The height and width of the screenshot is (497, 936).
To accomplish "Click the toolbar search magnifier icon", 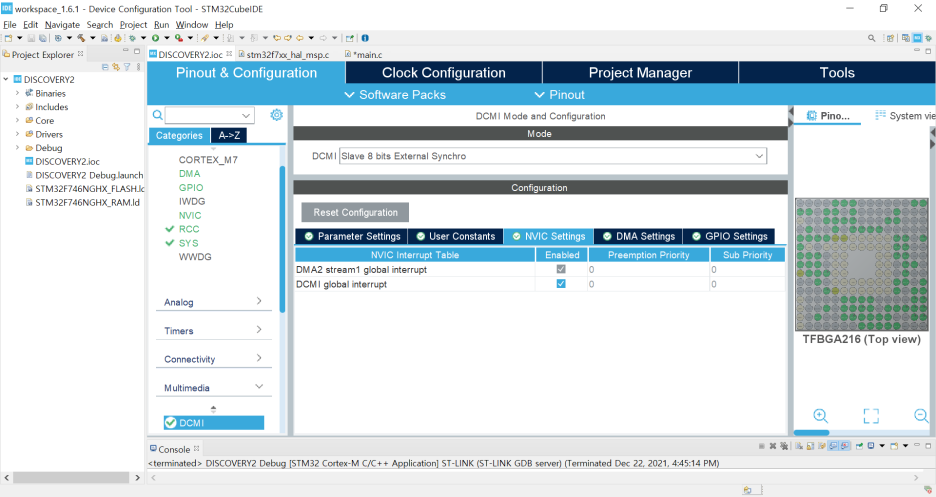I will (872, 38).
